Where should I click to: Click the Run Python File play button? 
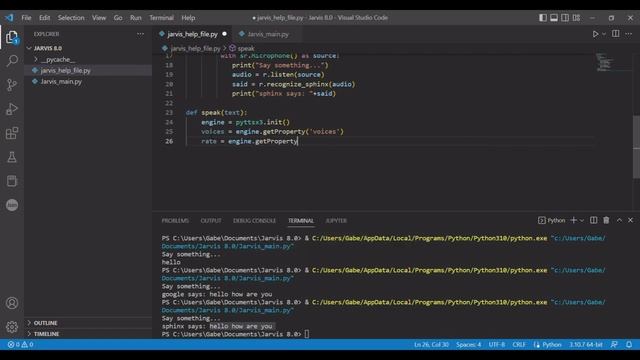[x=595, y=34]
